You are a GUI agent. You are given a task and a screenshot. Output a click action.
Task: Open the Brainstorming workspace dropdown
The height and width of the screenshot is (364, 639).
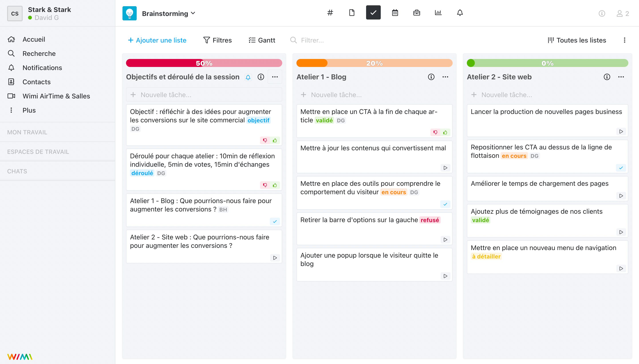[169, 13]
